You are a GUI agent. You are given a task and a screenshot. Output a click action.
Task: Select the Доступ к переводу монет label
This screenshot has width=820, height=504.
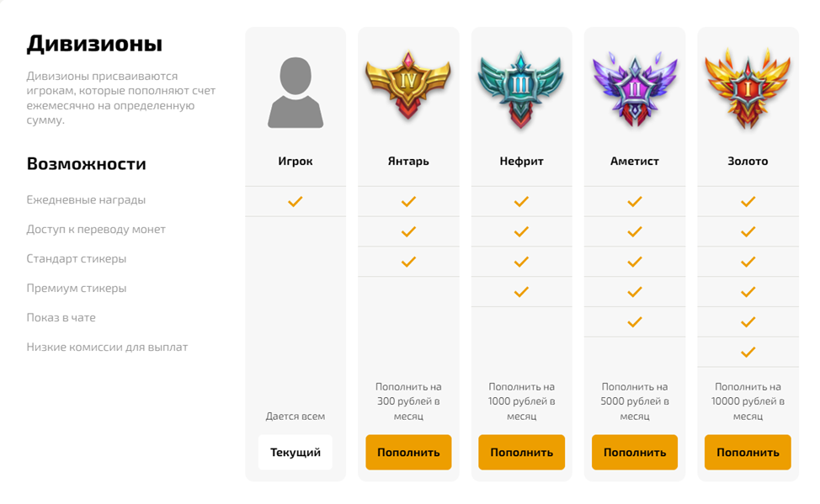tap(96, 230)
